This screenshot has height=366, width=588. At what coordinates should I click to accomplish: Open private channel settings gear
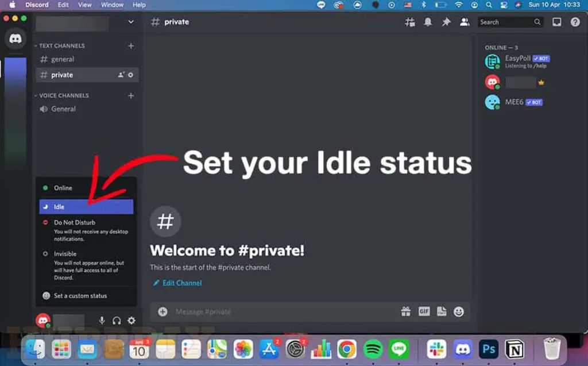point(130,75)
